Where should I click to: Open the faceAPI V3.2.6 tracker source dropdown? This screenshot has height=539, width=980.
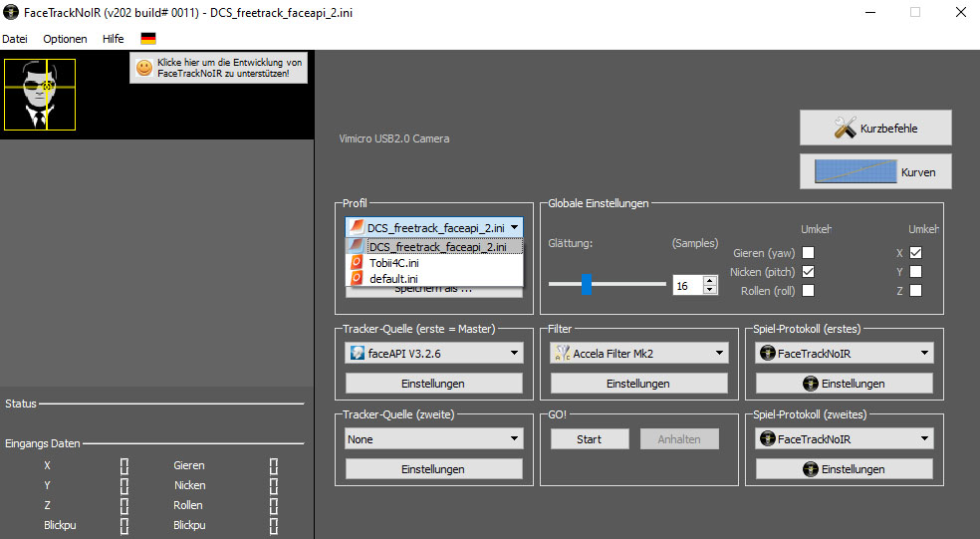point(434,354)
